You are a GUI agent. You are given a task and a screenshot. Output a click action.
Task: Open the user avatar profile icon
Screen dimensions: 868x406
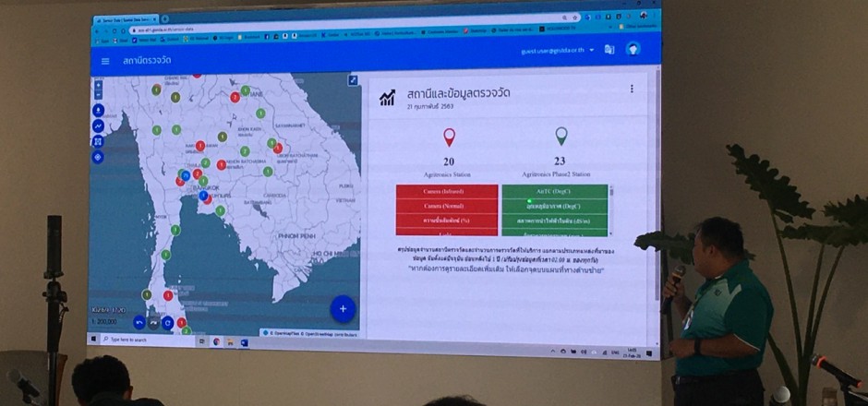tap(633, 49)
